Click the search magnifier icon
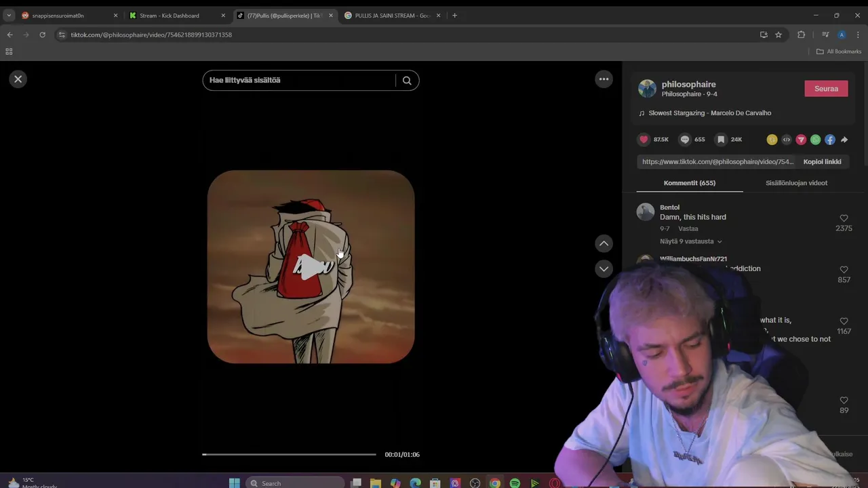This screenshot has height=488, width=868. (x=407, y=80)
